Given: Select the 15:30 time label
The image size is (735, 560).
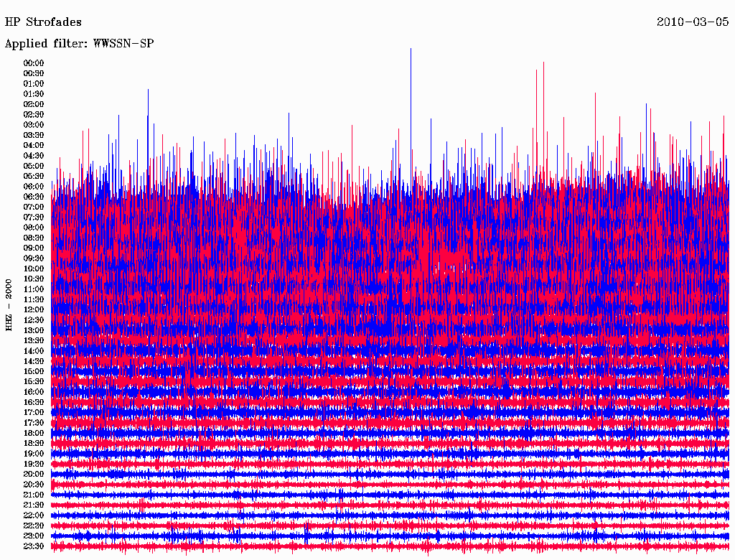Looking at the screenshot, I should [34, 382].
